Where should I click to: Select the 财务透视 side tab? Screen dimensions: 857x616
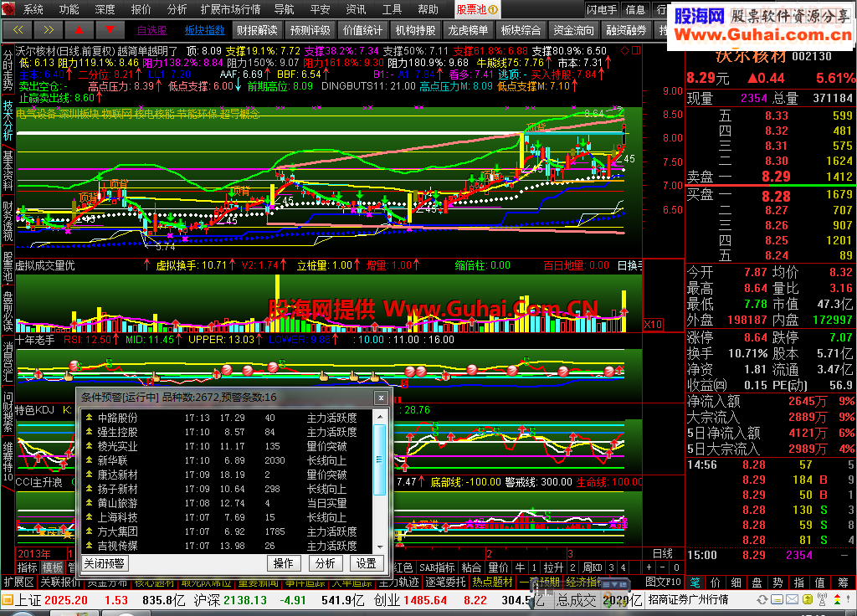(x=8, y=221)
